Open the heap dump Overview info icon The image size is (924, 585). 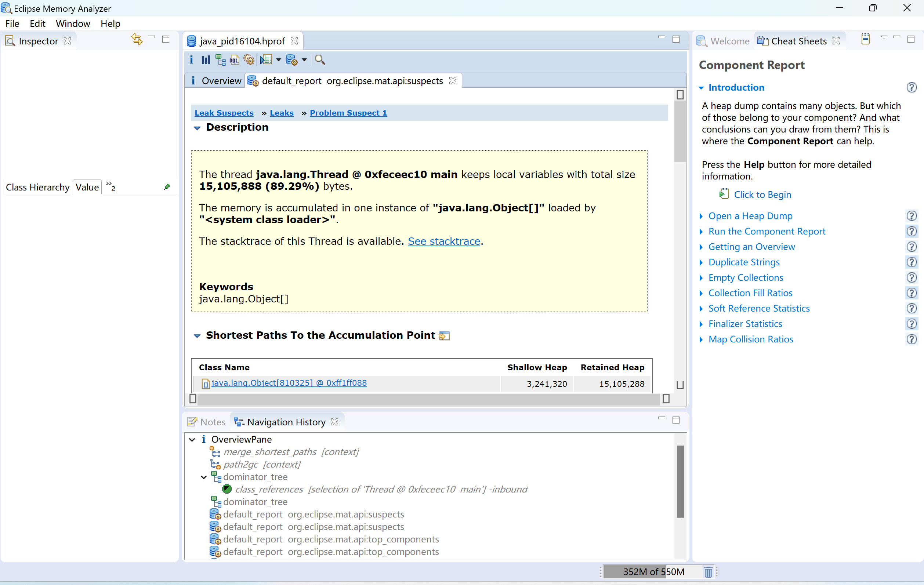pos(191,60)
